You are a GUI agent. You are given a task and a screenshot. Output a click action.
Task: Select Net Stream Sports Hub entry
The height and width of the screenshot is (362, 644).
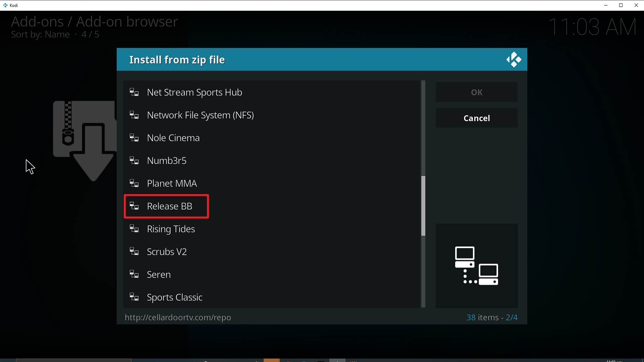pos(271,92)
